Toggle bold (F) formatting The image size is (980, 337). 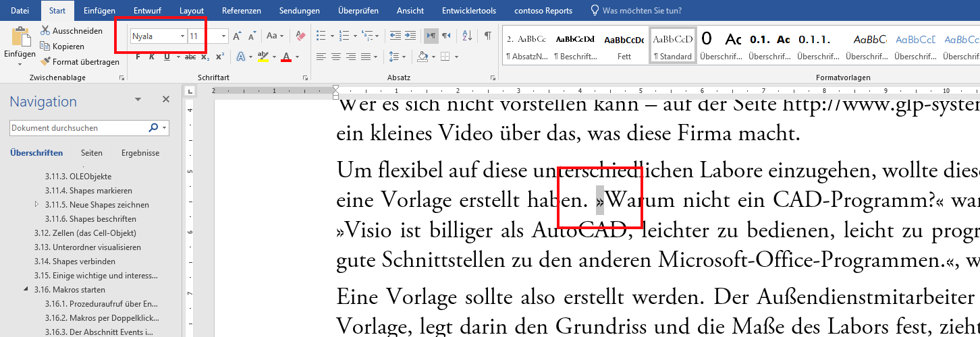point(138,57)
